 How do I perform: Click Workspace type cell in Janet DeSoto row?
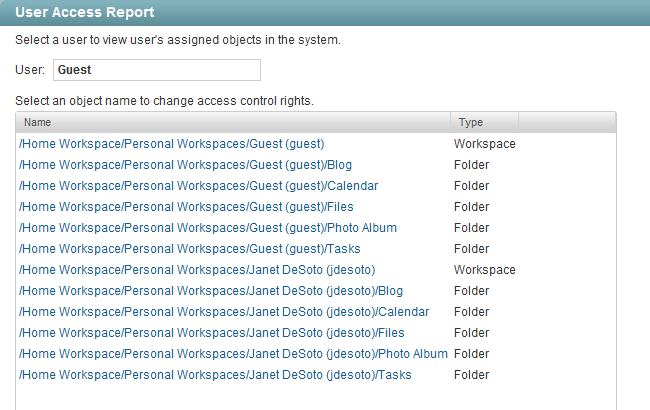click(485, 270)
